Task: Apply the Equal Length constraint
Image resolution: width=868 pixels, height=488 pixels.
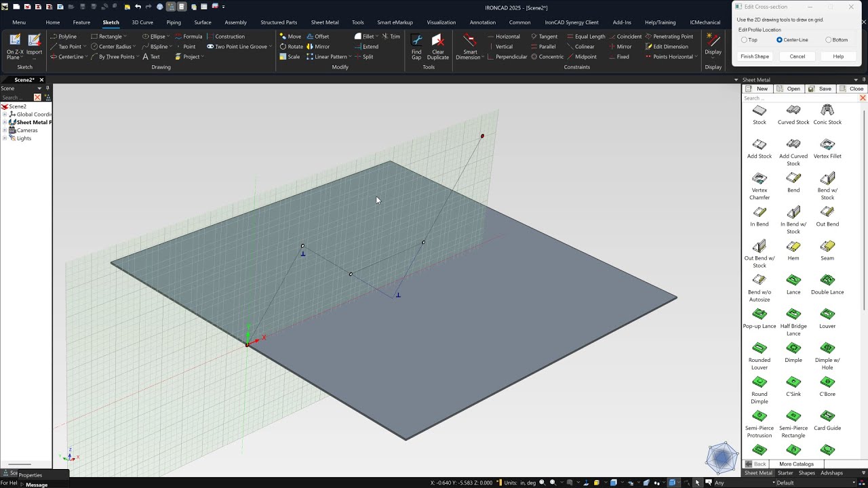Action: click(x=585, y=37)
